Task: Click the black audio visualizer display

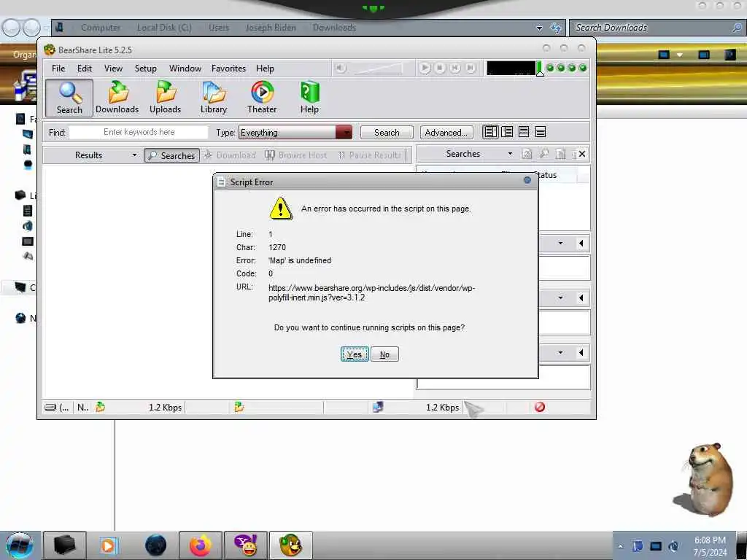Action: pyautogui.click(x=511, y=68)
